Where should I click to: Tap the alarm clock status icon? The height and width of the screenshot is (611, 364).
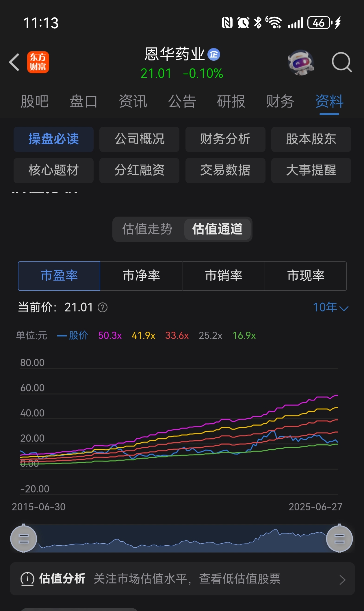[243, 23]
